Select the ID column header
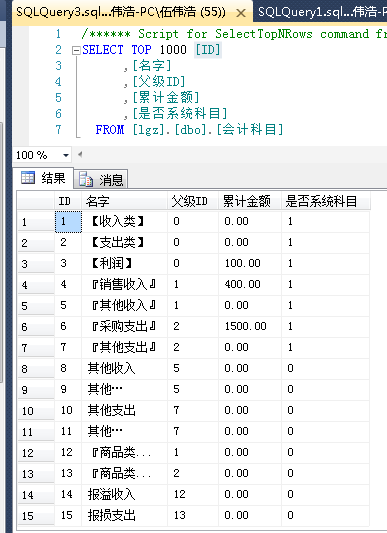The image size is (387, 533). click(x=68, y=201)
